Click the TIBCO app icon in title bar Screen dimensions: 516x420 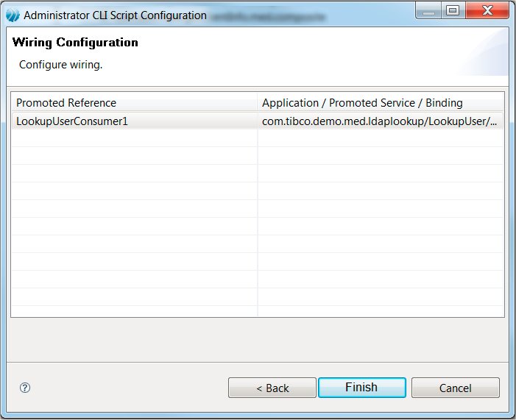point(13,15)
